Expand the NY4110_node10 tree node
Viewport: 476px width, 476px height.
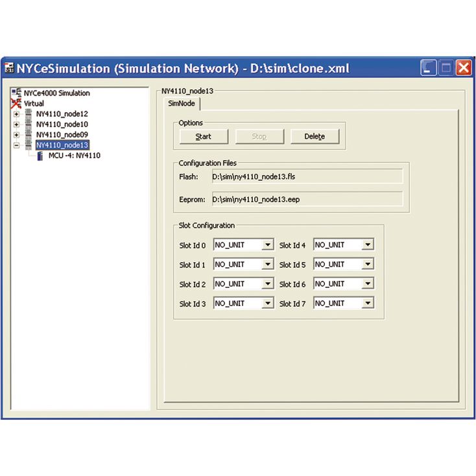pos(16,125)
